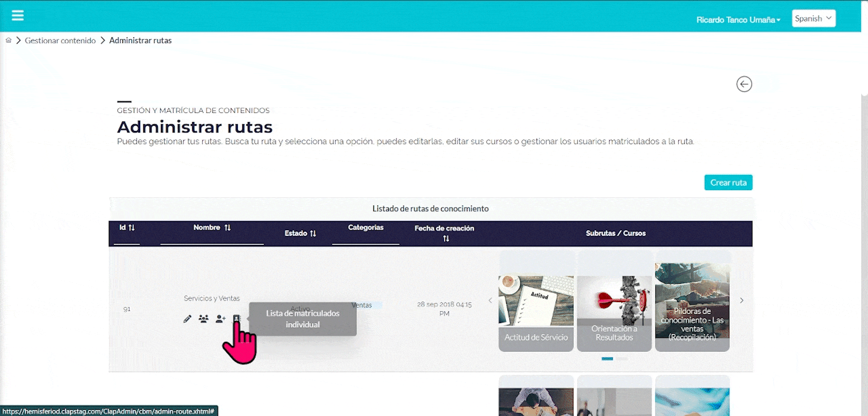Open the hamburger main menu
This screenshot has height=416, width=868.
[18, 16]
